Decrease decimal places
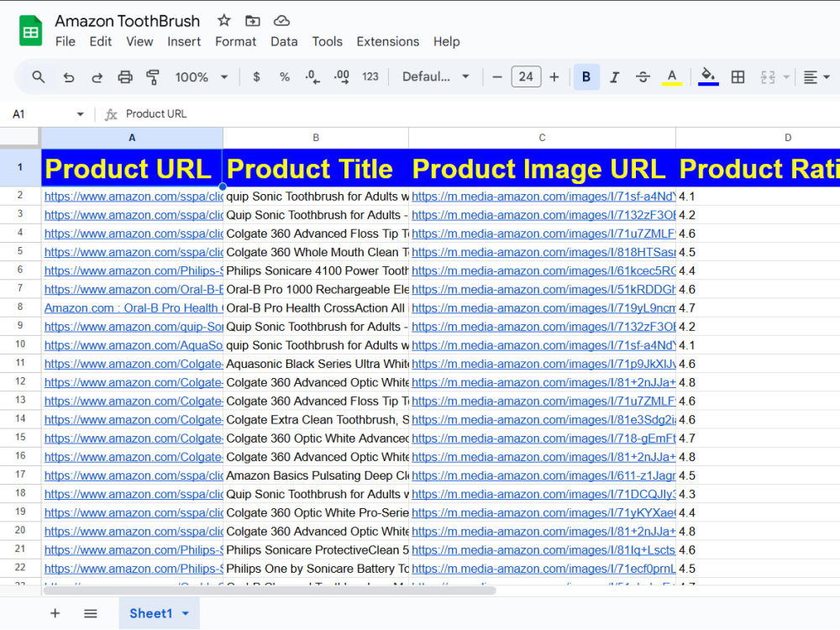The width and height of the screenshot is (840, 630). pos(312,76)
